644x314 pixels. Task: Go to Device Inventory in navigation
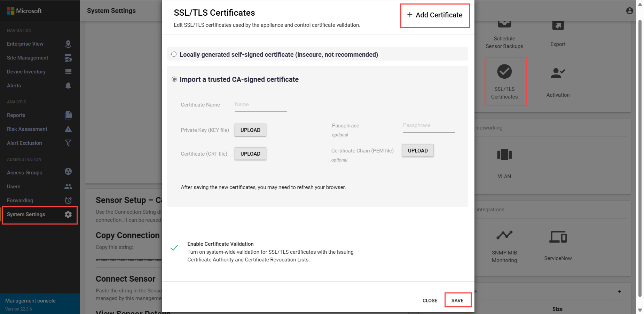point(26,72)
